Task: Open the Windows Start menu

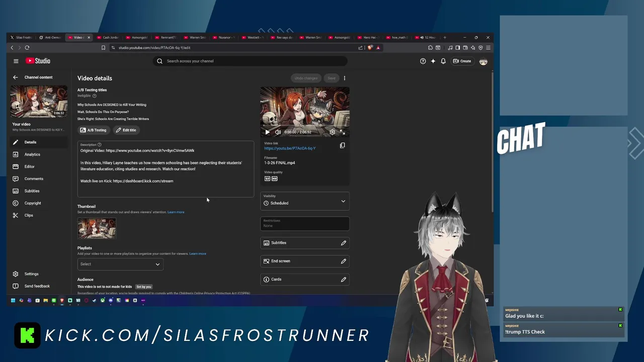Action: point(13,301)
